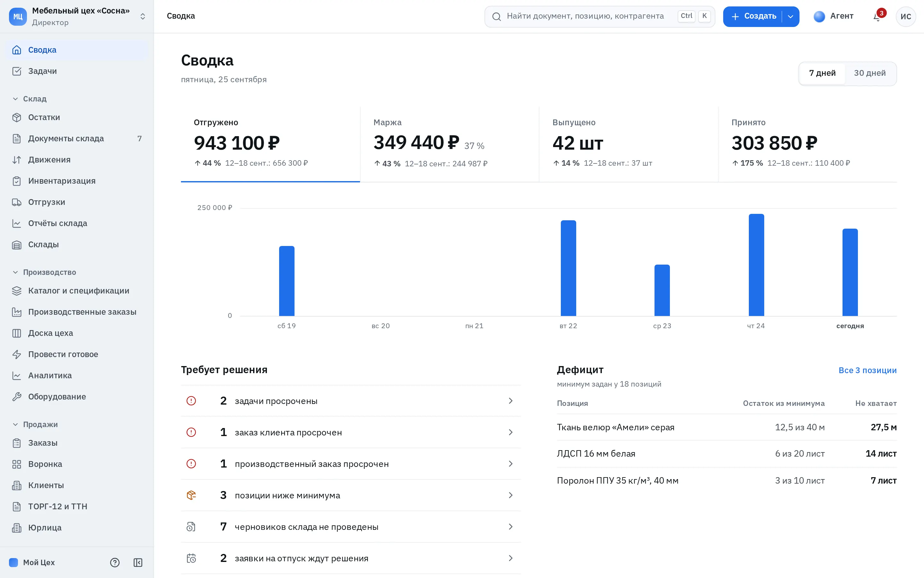Image resolution: width=924 pixels, height=578 pixels.
Task: Click the сб 19 chart bar
Action: (x=287, y=281)
